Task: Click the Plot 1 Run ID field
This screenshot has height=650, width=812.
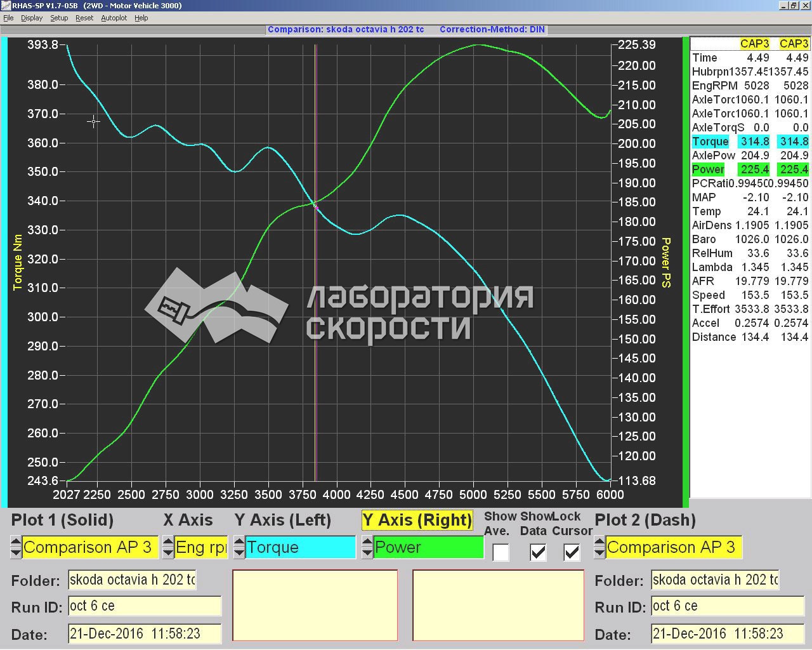Action: tap(145, 606)
